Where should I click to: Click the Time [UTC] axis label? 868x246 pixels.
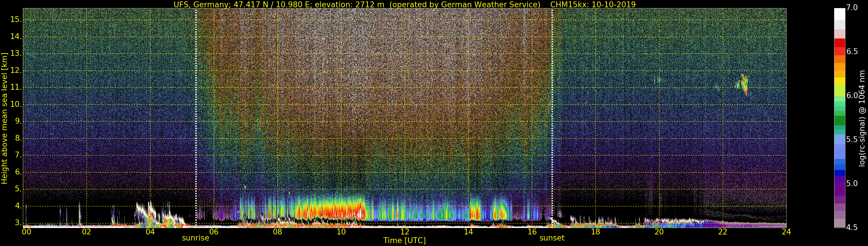[x=404, y=240]
